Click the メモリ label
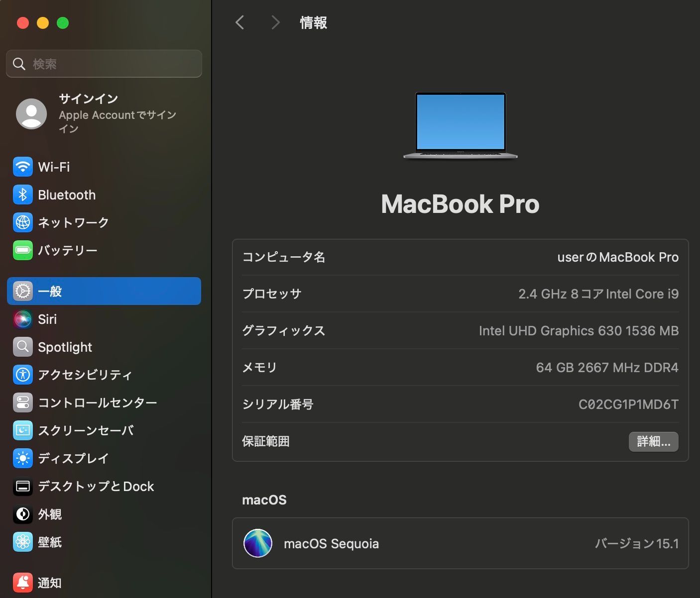The image size is (700, 598). point(259,368)
